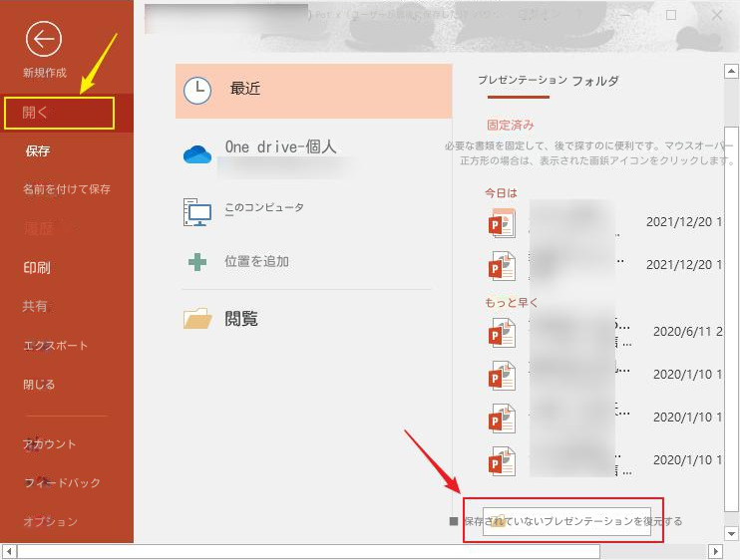This screenshot has width=740, height=560.
Task: Switch to the フォルダ tab
Action: pyautogui.click(x=595, y=81)
